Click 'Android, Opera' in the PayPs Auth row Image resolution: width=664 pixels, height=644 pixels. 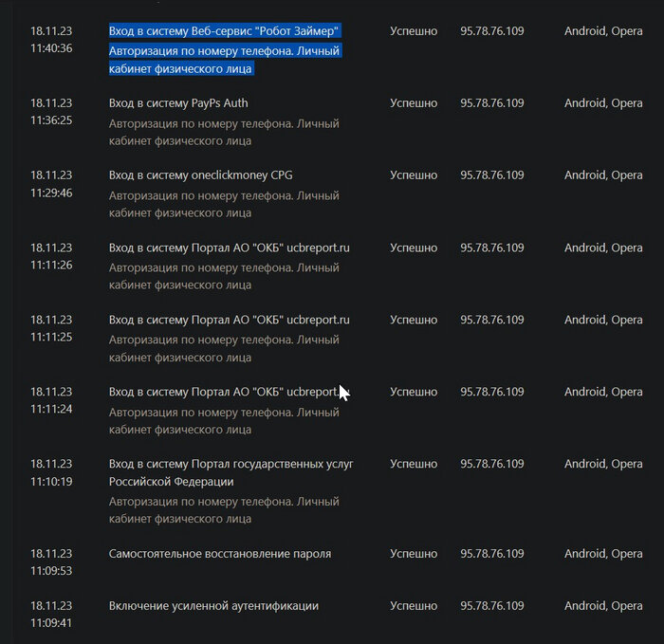tap(603, 102)
